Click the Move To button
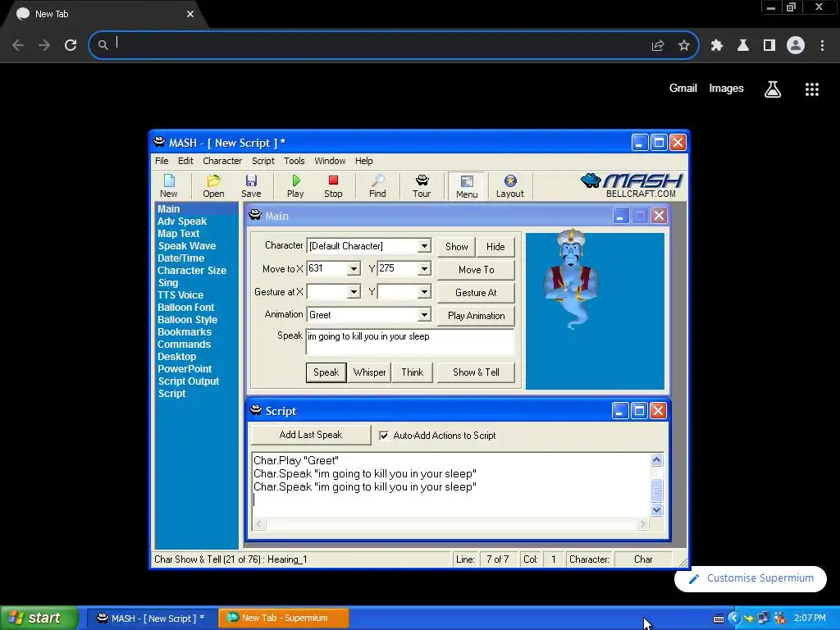Viewport: 840px width, 630px height. tap(477, 269)
